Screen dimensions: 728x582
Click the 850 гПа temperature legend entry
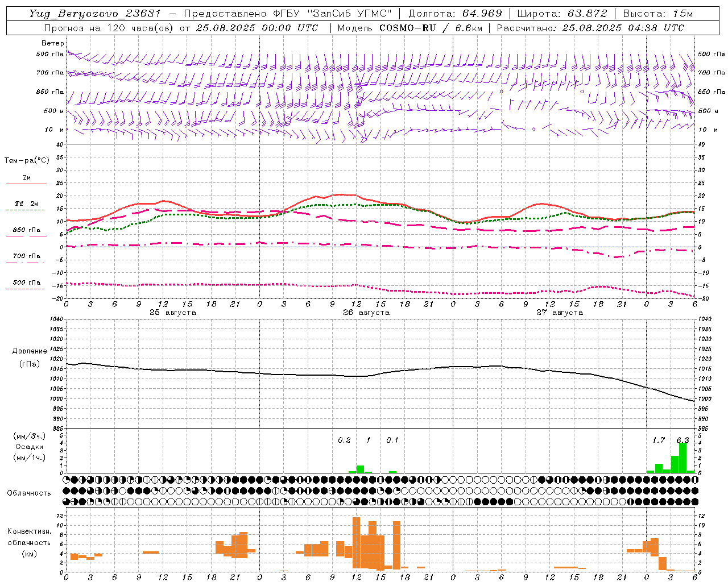pyautogui.click(x=27, y=230)
